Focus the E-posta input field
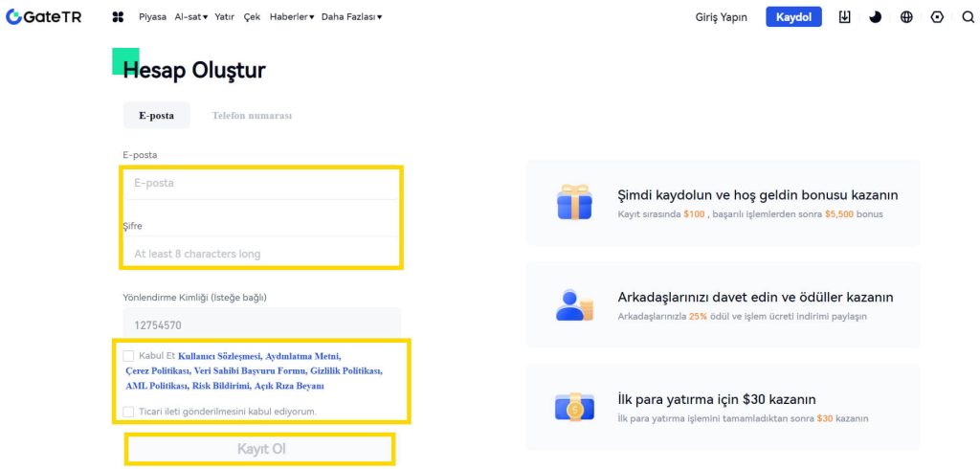980x469 pixels. (260, 183)
